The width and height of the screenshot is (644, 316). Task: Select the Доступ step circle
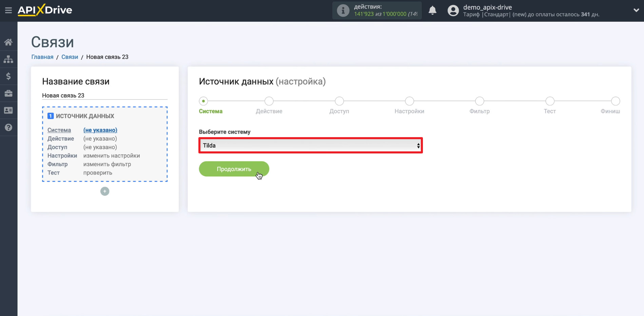click(x=339, y=101)
